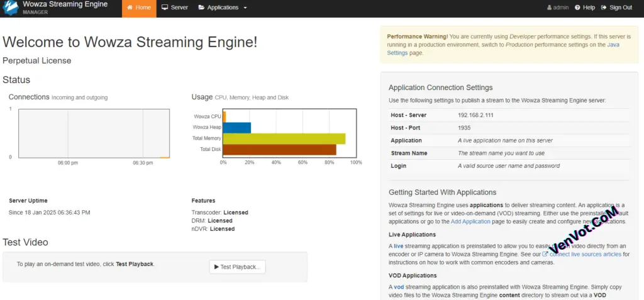Click the Test Playback button
Viewport: 644px width, 300px height.
(237, 267)
